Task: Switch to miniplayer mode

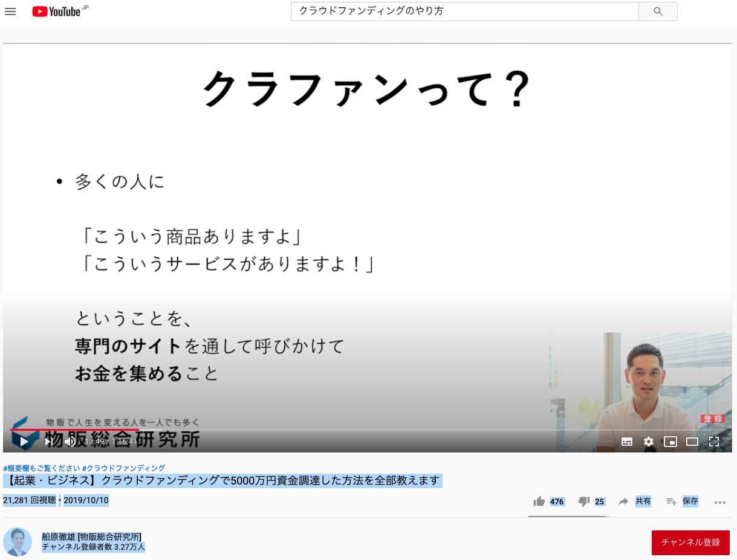Action: (x=670, y=442)
